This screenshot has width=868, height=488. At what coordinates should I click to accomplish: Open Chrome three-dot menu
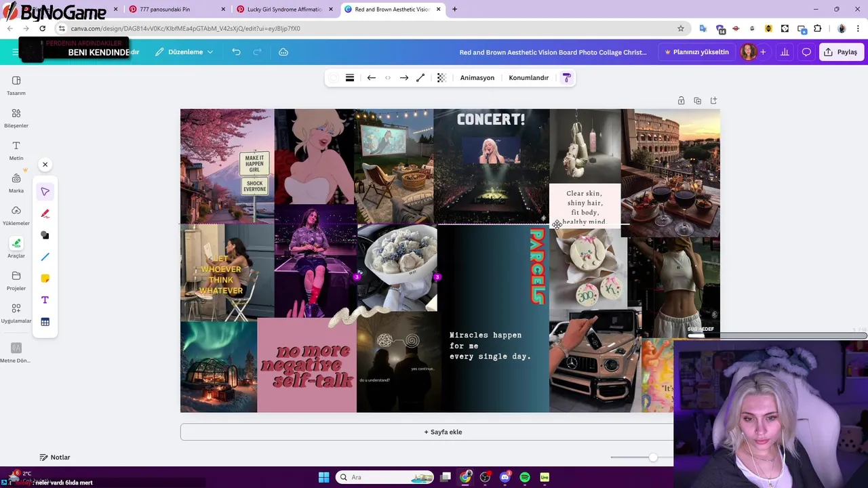(x=858, y=28)
